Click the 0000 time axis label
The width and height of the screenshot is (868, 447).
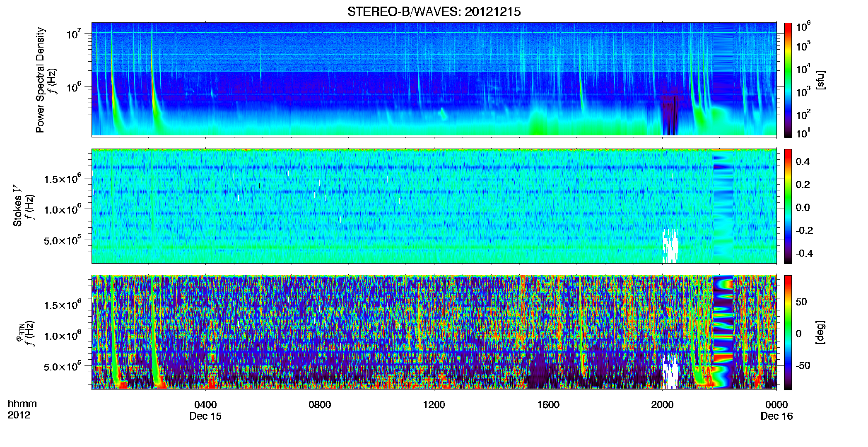(776, 404)
